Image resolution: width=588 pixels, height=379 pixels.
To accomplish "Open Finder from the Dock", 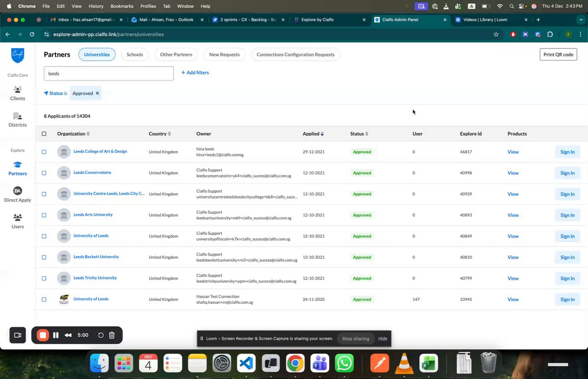I will click(x=99, y=363).
